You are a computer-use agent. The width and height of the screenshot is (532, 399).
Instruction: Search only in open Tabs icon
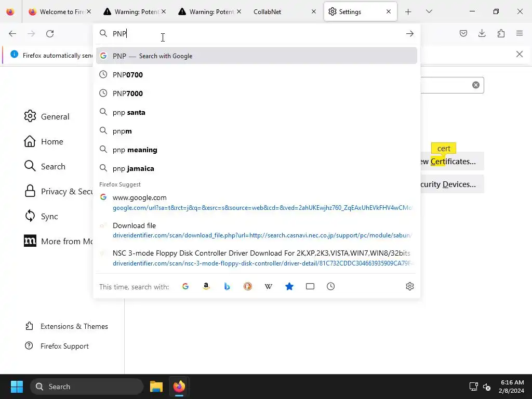(310, 286)
